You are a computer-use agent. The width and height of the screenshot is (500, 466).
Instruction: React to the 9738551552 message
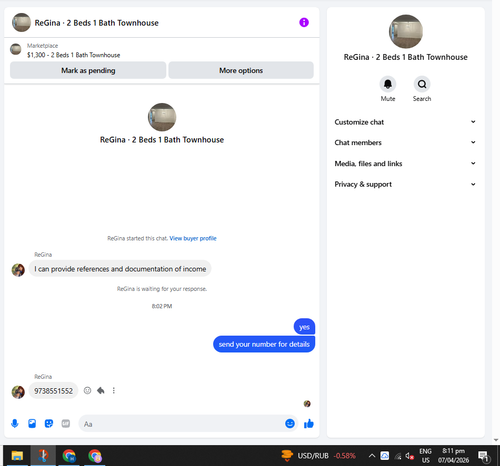click(x=87, y=390)
